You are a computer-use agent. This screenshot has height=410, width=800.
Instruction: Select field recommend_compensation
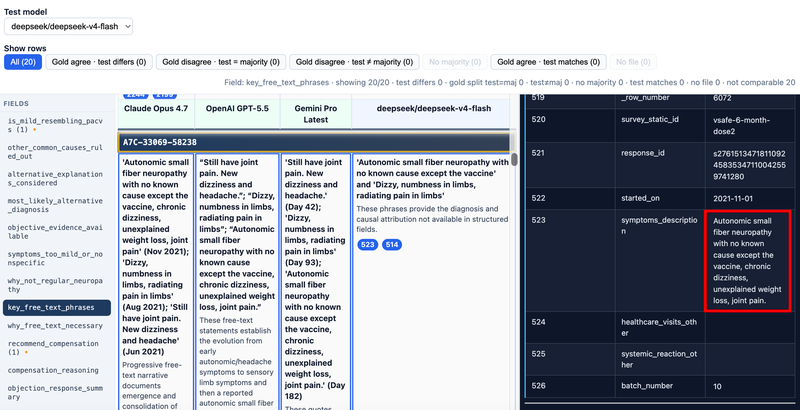[55, 347]
